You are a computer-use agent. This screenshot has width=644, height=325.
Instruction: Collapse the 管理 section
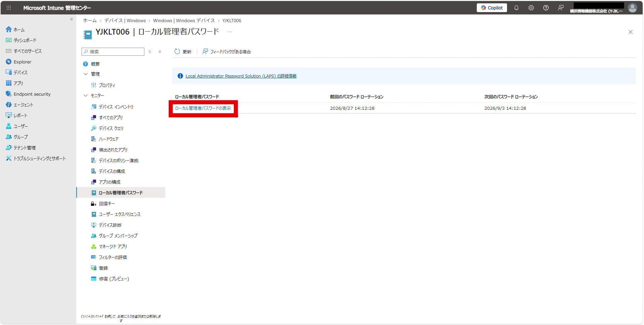[85, 74]
